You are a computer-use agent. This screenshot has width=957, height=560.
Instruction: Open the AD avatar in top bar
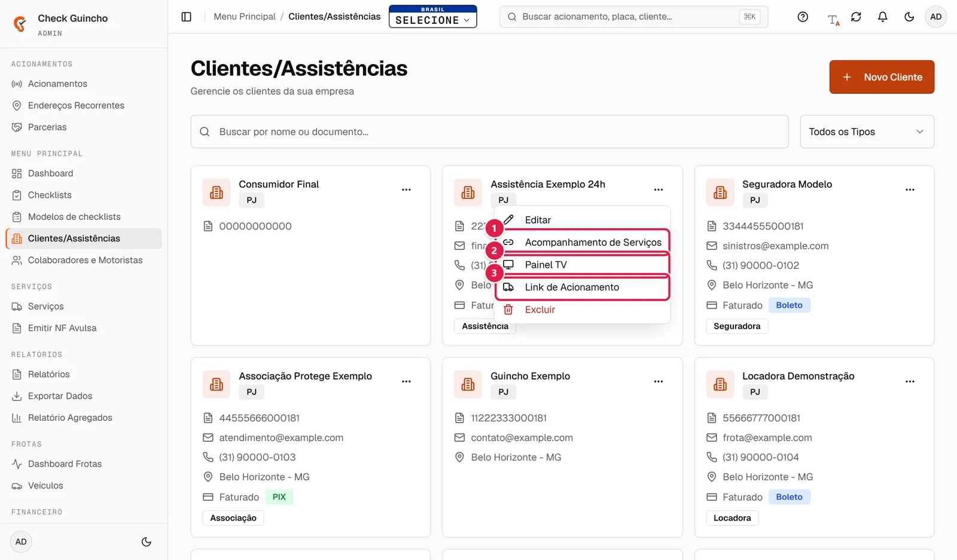[935, 17]
